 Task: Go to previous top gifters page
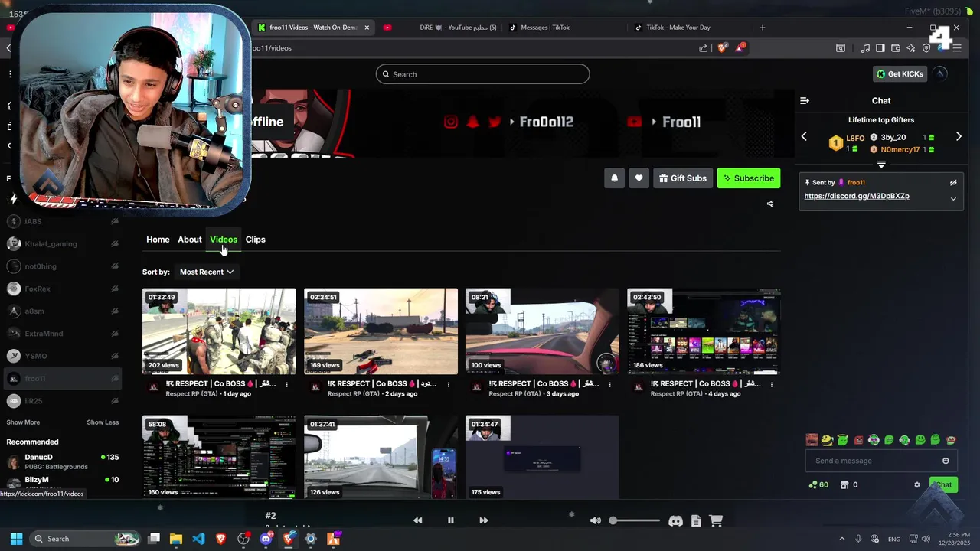tap(804, 137)
